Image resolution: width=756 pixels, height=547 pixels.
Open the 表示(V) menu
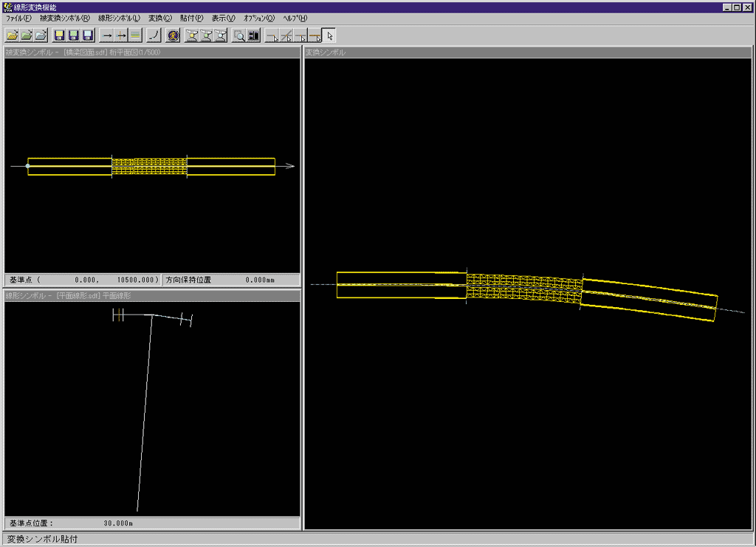tap(223, 18)
